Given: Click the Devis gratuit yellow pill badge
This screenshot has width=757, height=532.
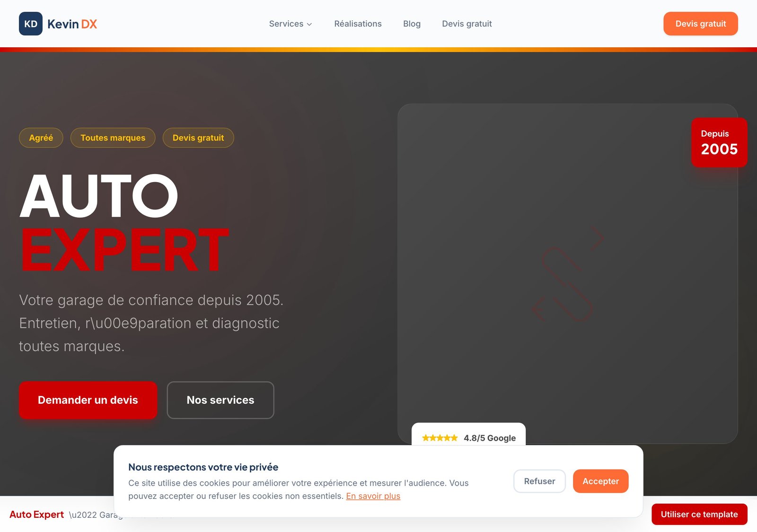Looking at the screenshot, I should pos(198,138).
